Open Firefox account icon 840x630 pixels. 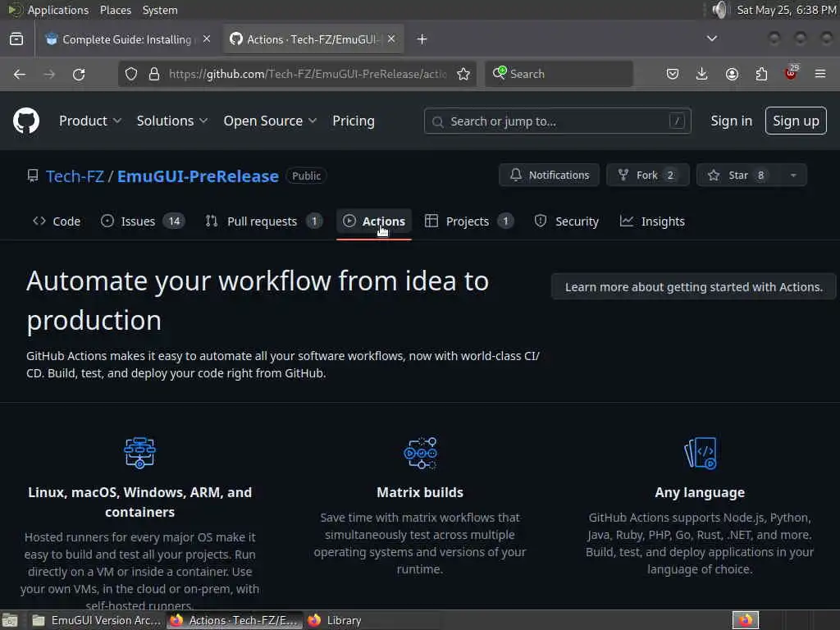point(731,74)
